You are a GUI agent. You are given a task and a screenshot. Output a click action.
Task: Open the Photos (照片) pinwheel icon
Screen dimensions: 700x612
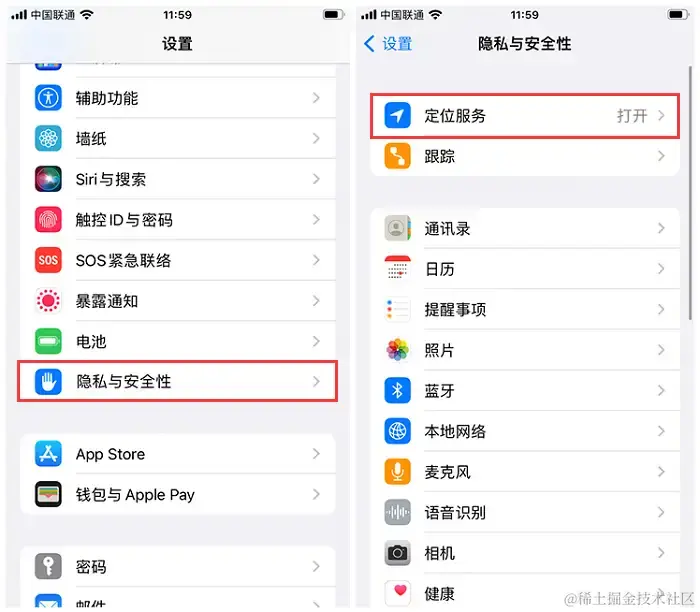pos(397,350)
